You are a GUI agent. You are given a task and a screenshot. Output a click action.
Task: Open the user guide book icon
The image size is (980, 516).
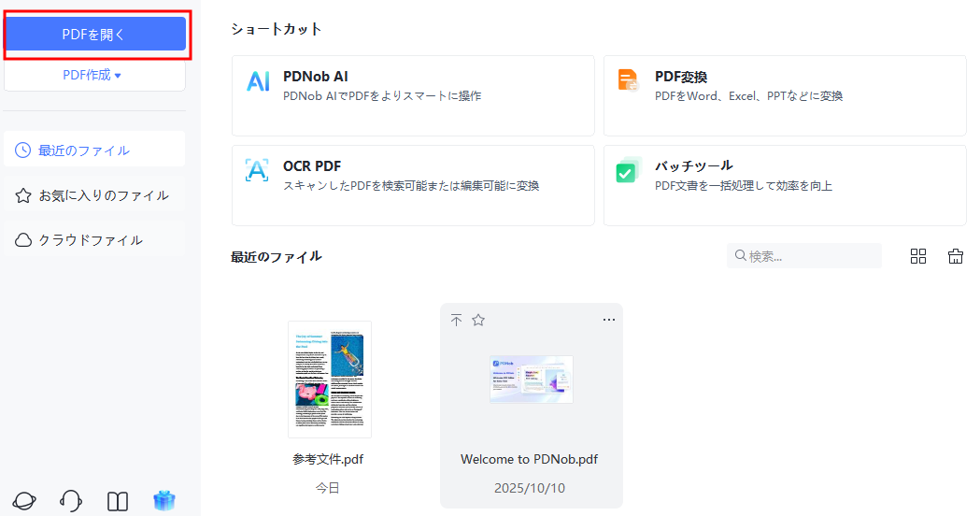point(118,501)
